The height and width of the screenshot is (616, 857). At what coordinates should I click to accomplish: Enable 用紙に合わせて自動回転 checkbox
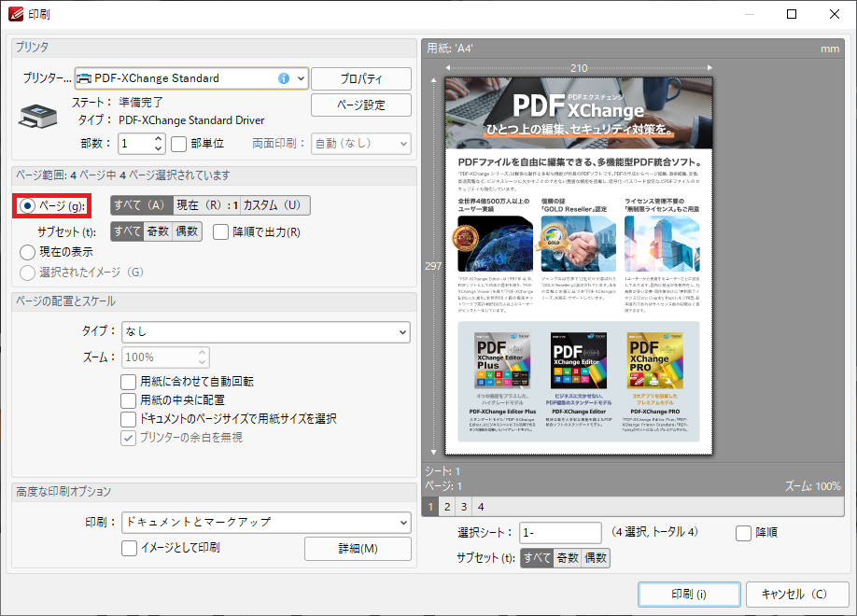point(129,382)
